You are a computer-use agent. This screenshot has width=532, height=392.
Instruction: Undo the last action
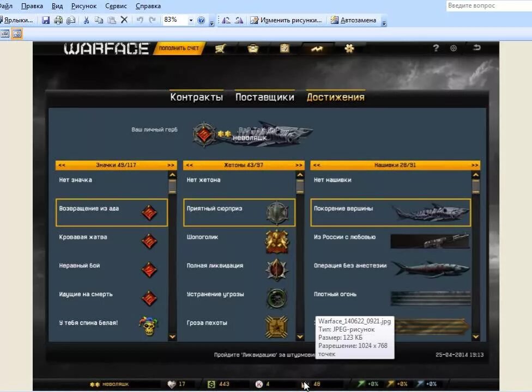click(140, 20)
